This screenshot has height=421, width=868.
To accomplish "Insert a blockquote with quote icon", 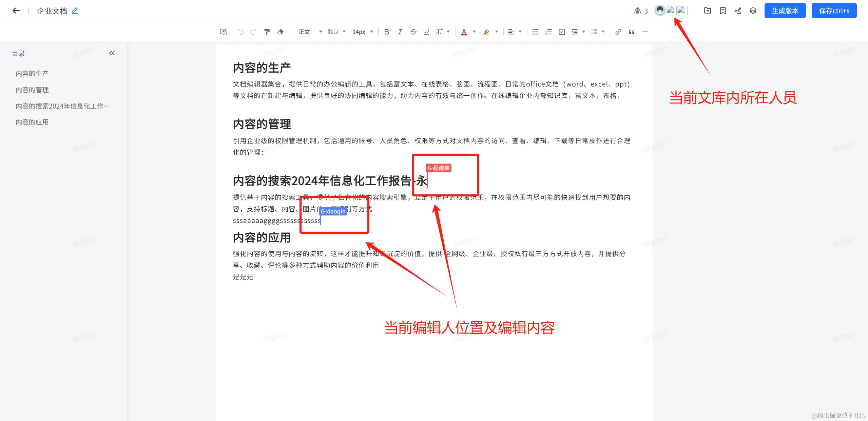I will [631, 32].
